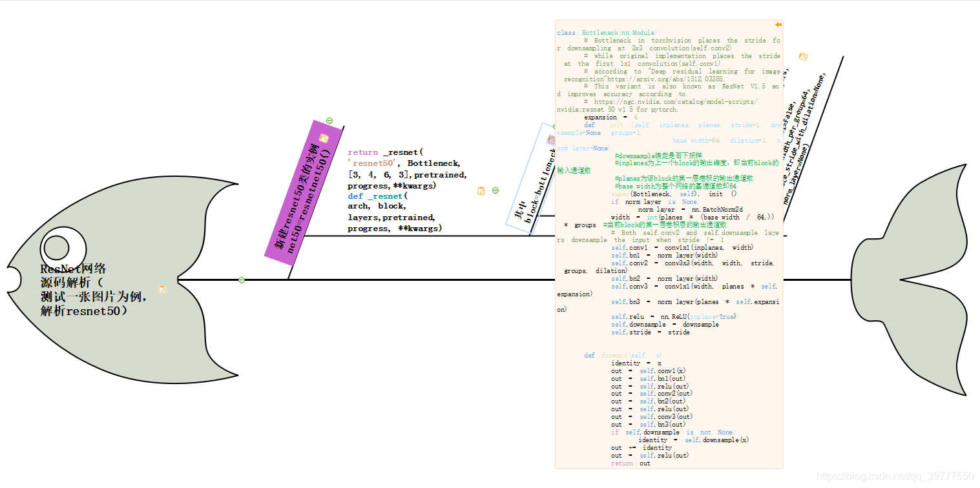
Task: Collapse the branch beside the _resnet code
Action: click(495, 190)
